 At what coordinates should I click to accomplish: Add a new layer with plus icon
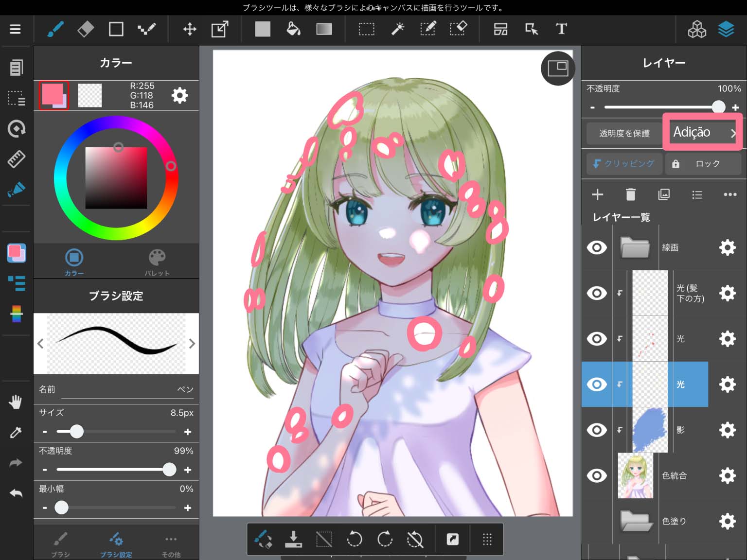[x=598, y=194]
